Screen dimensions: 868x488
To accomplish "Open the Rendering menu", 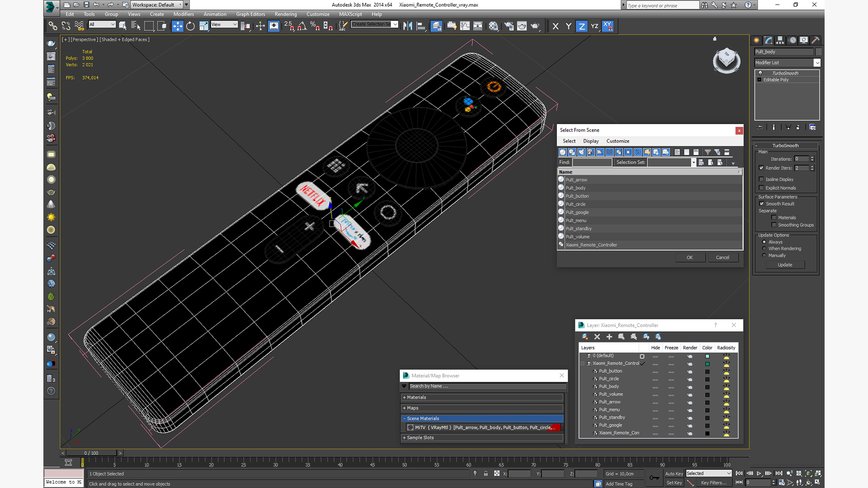I will click(286, 14).
